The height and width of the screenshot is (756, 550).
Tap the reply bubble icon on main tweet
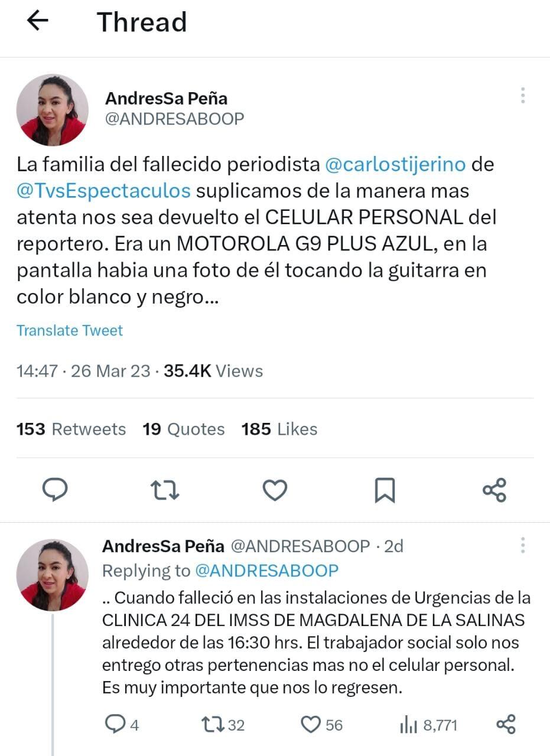(x=56, y=490)
